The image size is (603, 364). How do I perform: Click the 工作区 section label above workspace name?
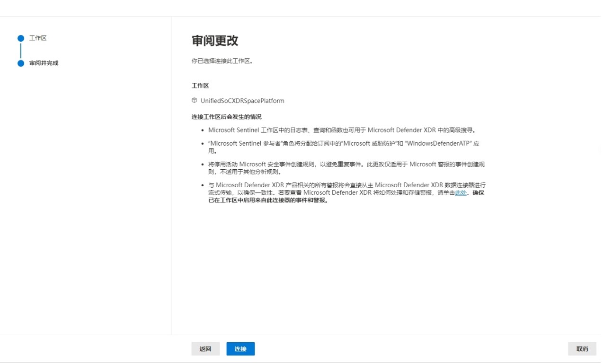[200, 86]
